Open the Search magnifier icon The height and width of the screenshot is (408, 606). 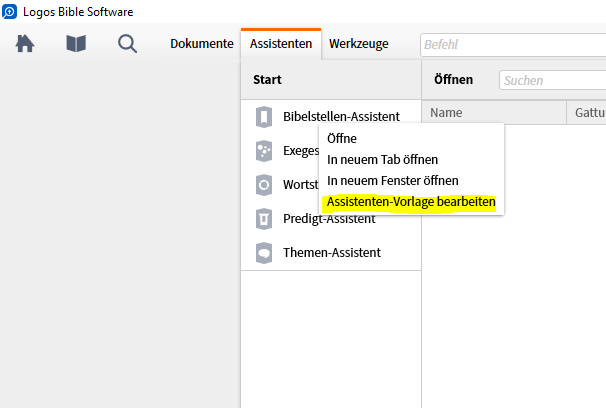(x=128, y=44)
